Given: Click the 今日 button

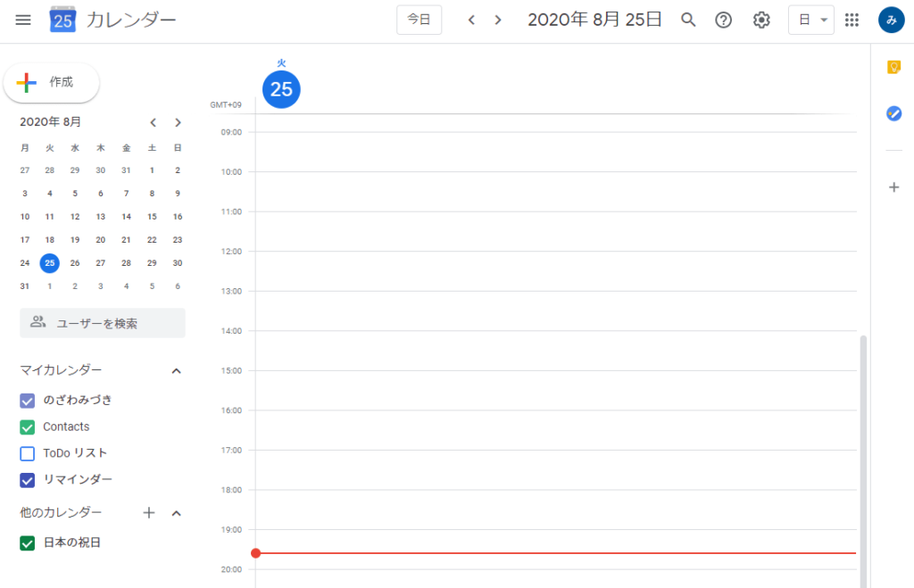Looking at the screenshot, I should click(419, 20).
